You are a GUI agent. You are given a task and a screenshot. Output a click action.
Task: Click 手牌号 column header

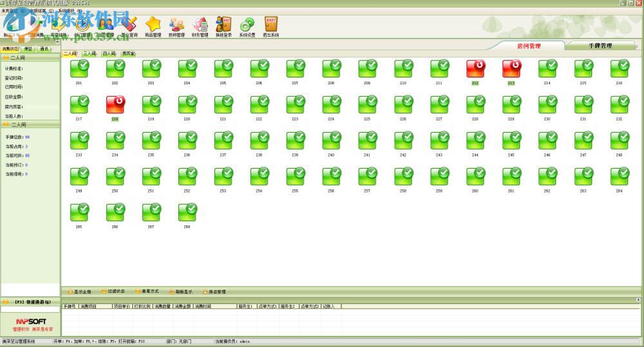[70, 306]
